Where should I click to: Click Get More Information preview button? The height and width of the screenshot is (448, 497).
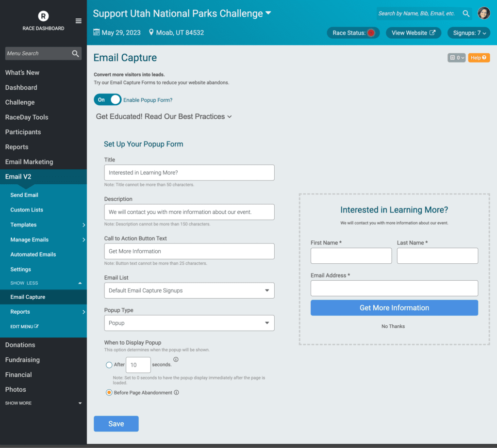[x=394, y=308]
